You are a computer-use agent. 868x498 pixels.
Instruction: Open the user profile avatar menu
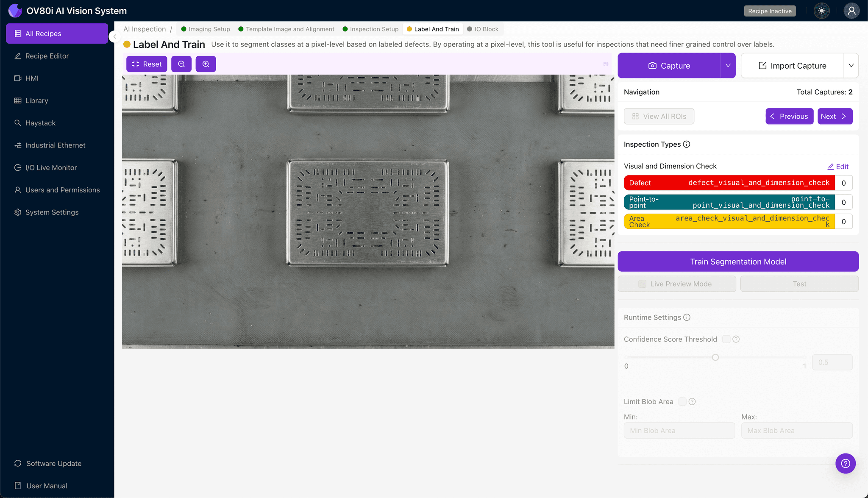coord(852,11)
